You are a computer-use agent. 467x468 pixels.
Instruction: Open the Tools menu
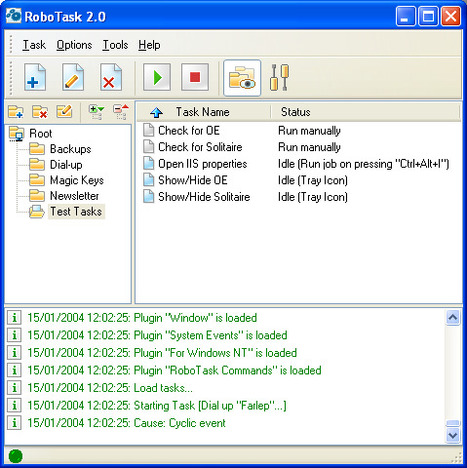click(115, 45)
